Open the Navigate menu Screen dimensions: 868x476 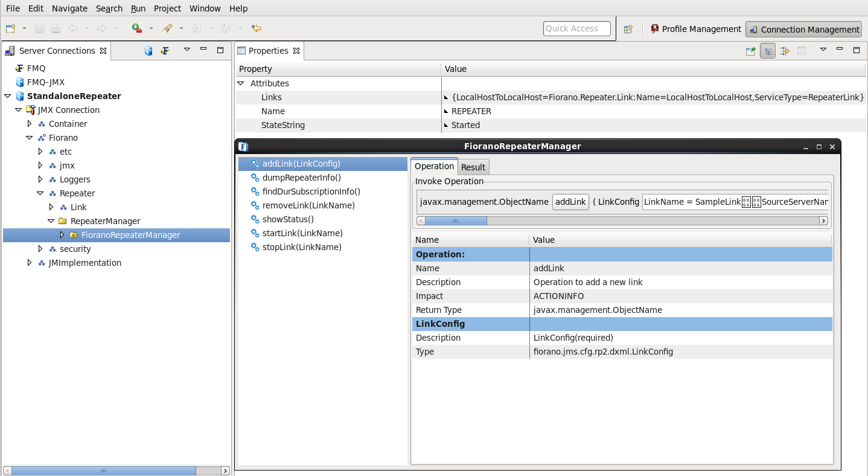(69, 8)
